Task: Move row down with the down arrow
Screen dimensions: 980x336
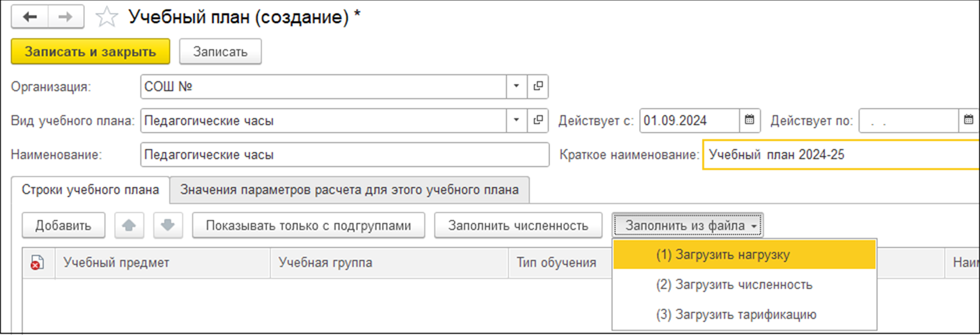Action: (168, 225)
